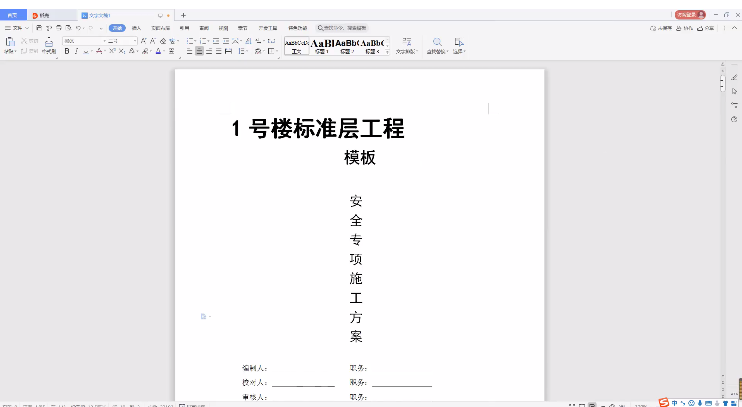
Task: Click the decrease indent icon
Action: click(216, 41)
